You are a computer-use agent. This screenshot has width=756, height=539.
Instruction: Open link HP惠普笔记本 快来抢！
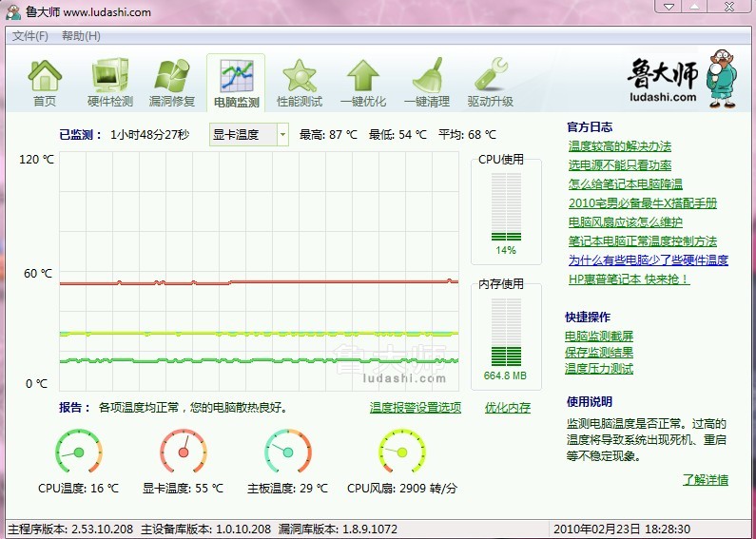630,279
